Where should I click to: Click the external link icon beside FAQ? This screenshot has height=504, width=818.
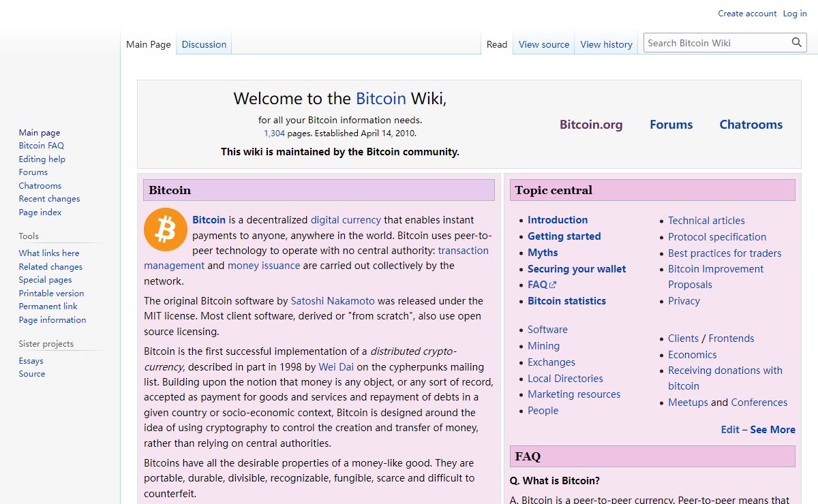(553, 285)
